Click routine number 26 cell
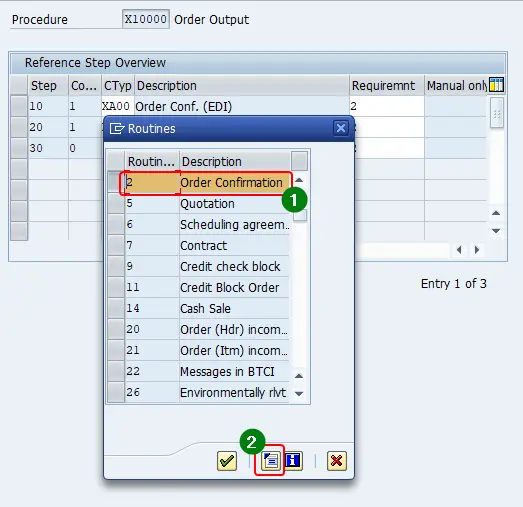523x507 pixels. [x=152, y=392]
